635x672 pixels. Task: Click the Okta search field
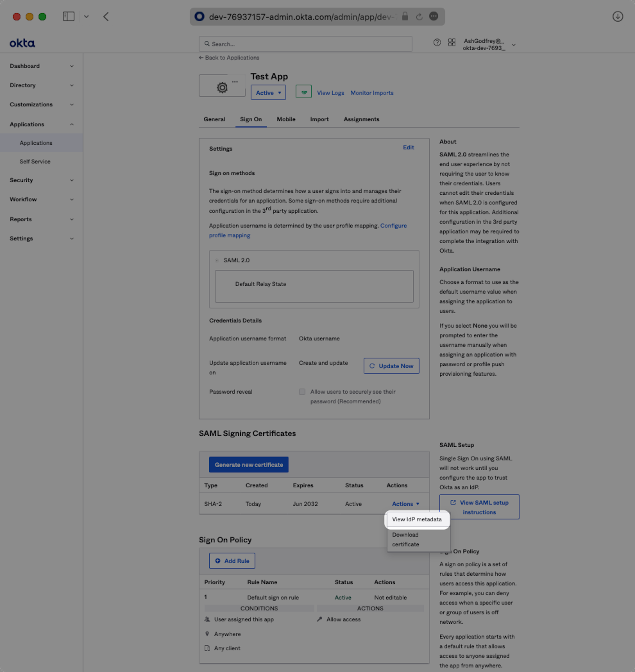tap(305, 44)
